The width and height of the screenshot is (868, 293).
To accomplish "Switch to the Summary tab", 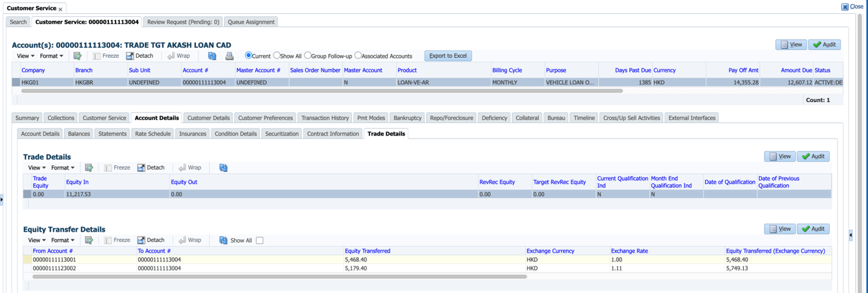I will point(27,118).
